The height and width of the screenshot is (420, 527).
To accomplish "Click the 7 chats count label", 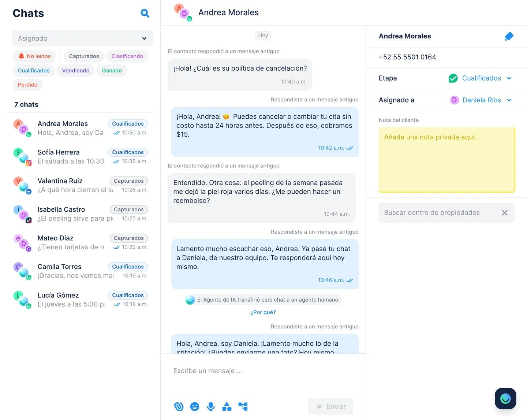I will pos(26,104).
